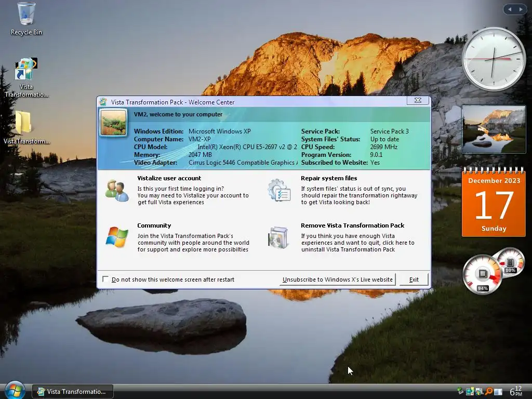532x399 pixels.
Task: Click the blue window tray icon
Action: tap(498, 392)
